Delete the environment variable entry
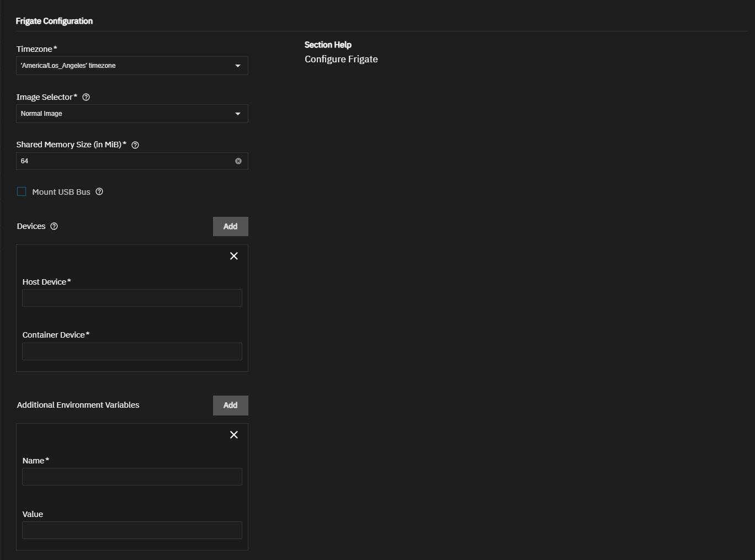The width and height of the screenshot is (755, 560). pos(234,435)
